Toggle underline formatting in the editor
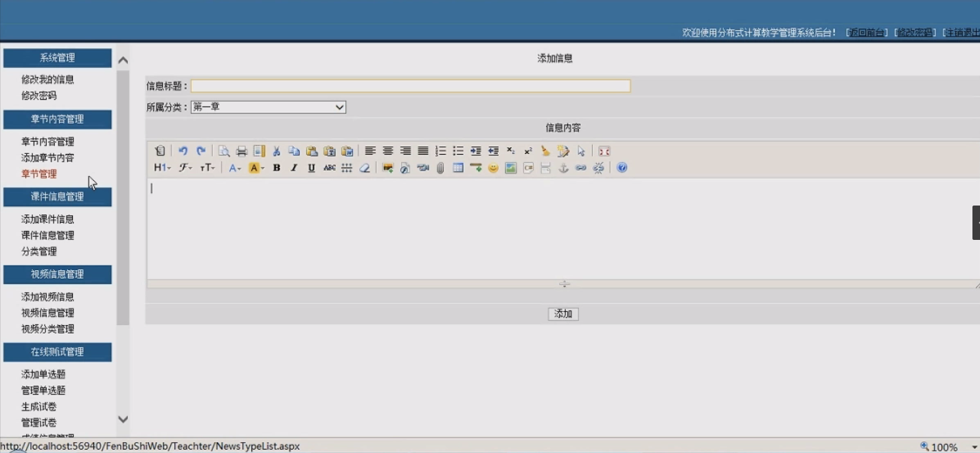Screen dimensions: 980x453 click(x=312, y=168)
